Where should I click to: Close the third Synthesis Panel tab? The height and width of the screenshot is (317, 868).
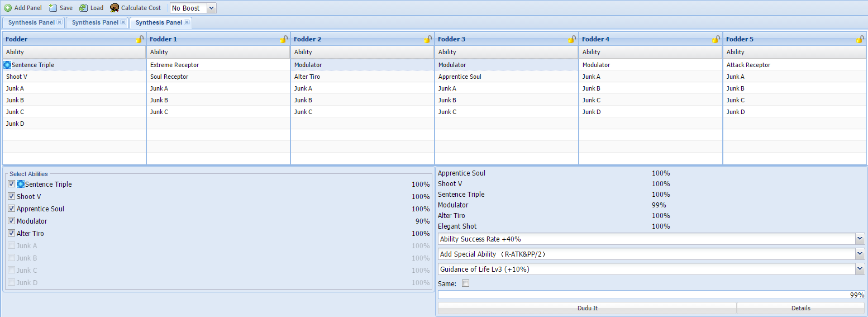[187, 22]
